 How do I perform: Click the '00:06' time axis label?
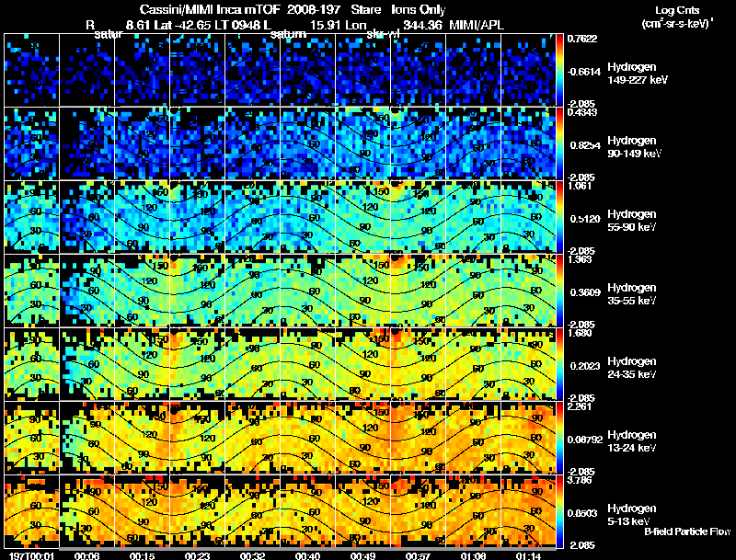pos(86,556)
